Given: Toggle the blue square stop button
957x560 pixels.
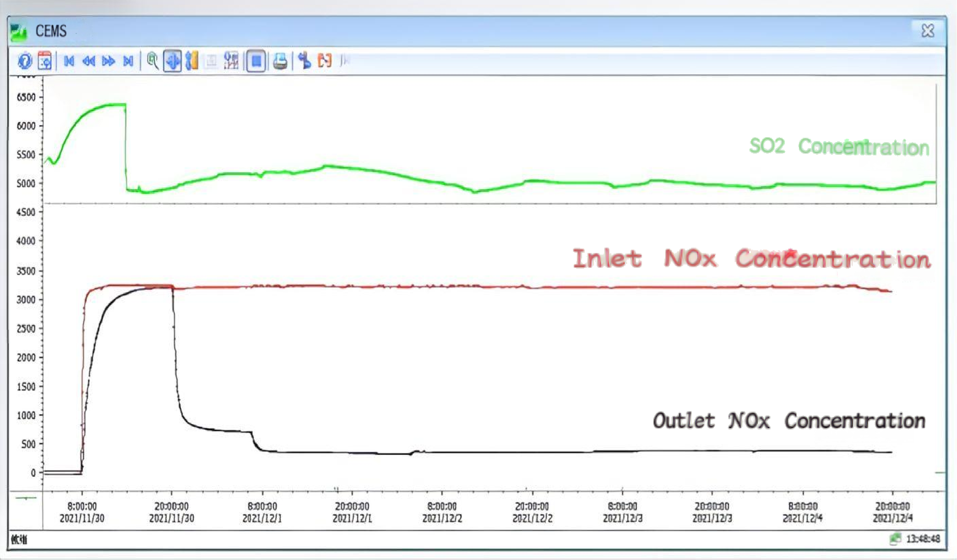Looking at the screenshot, I should click(256, 61).
